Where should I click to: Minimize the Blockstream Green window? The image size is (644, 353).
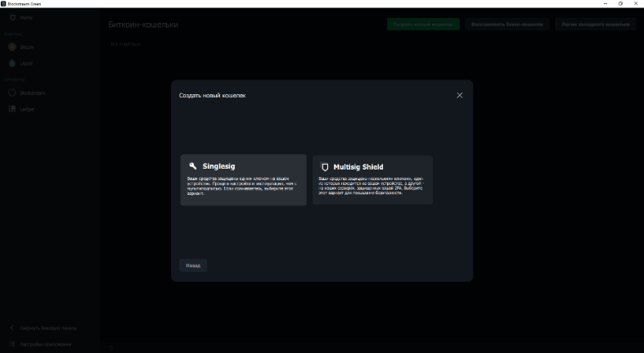click(x=606, y=4)
